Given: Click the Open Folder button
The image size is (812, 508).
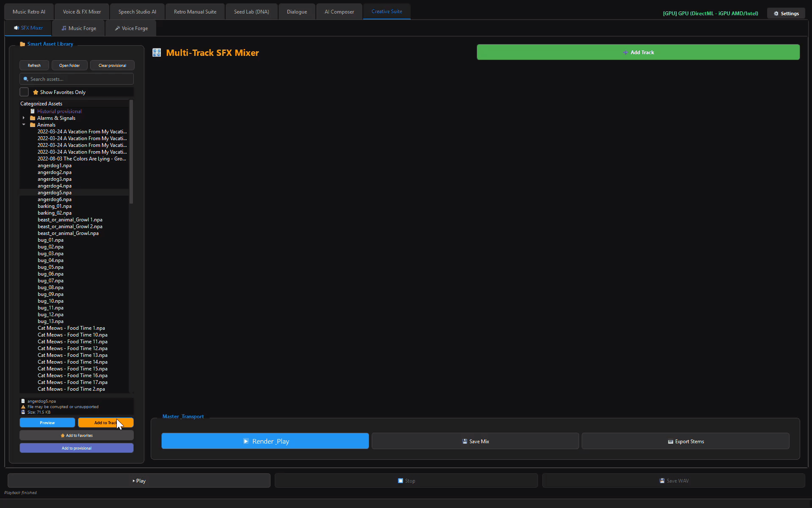Looking at the screenshot, I should tap(69, 65).
